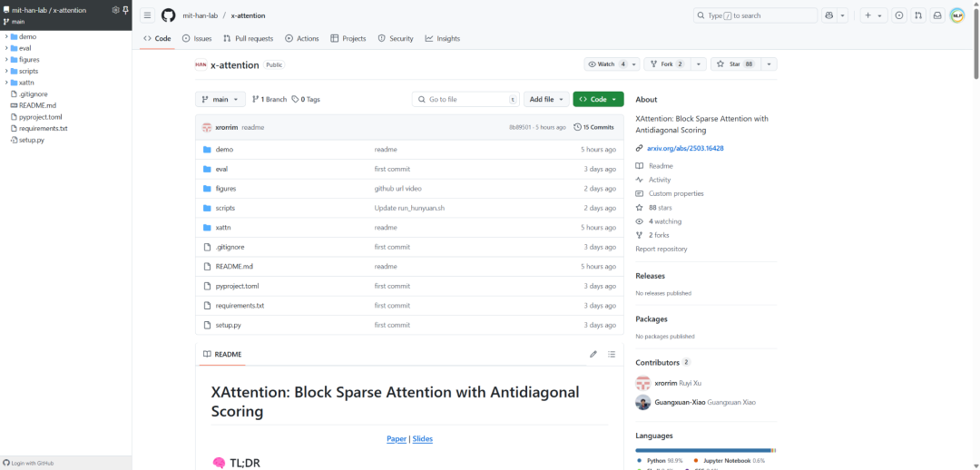The height and width of the screenshot is (470, 980).
Task: Open the sidebar settings gear icon
Action: point(115,10)
